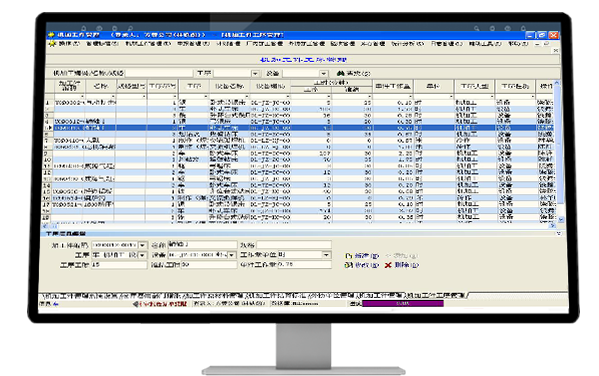The image size is (599, 376).
Task: Expand the 工序 combo in the edit panel
Action: 142,255
